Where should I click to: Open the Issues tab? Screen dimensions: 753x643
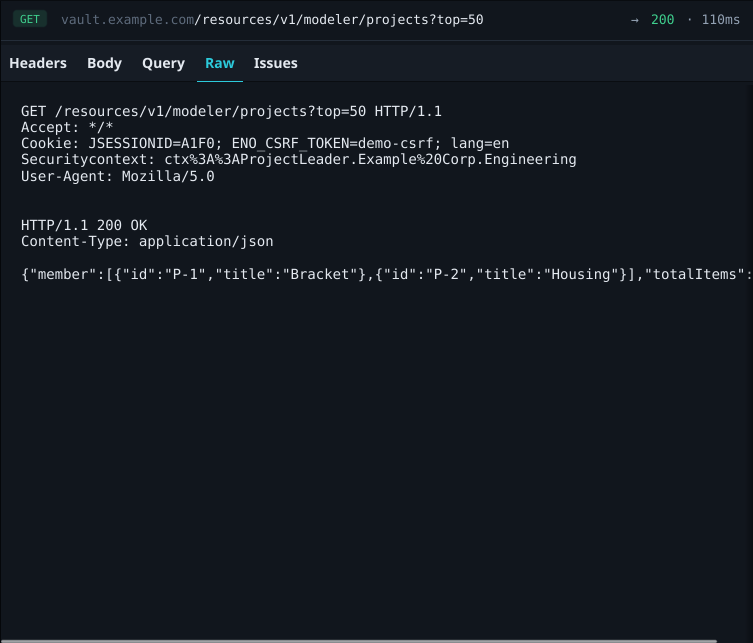(275, 63)
